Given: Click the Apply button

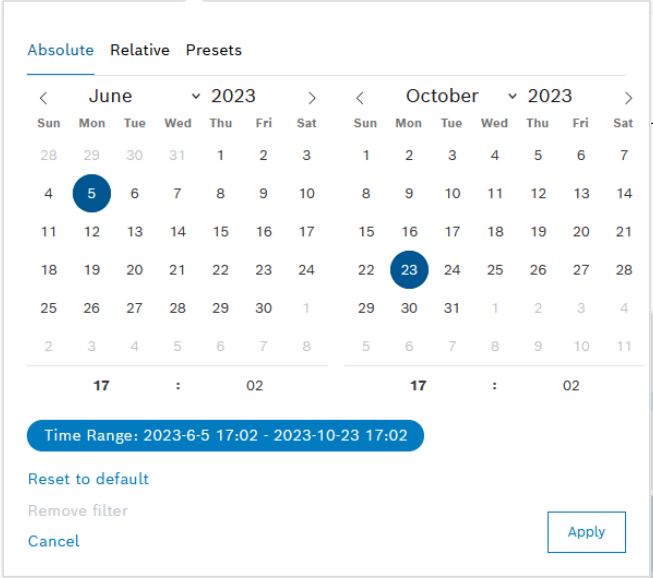Looking at the screenshot, I should pyautogui.click(x=586, y=532).
